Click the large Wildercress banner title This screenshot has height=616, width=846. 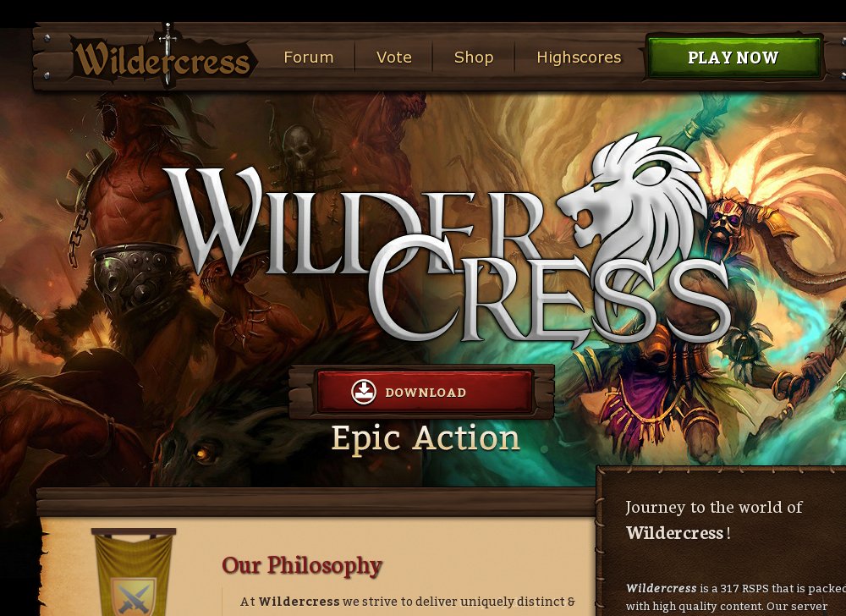pyautogui.click(x=448, y=254)
